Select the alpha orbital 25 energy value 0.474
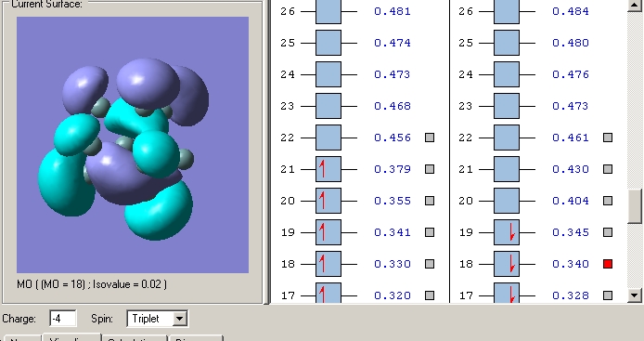The height and width of the screenshot is (341, 644). tap(393, 43)
